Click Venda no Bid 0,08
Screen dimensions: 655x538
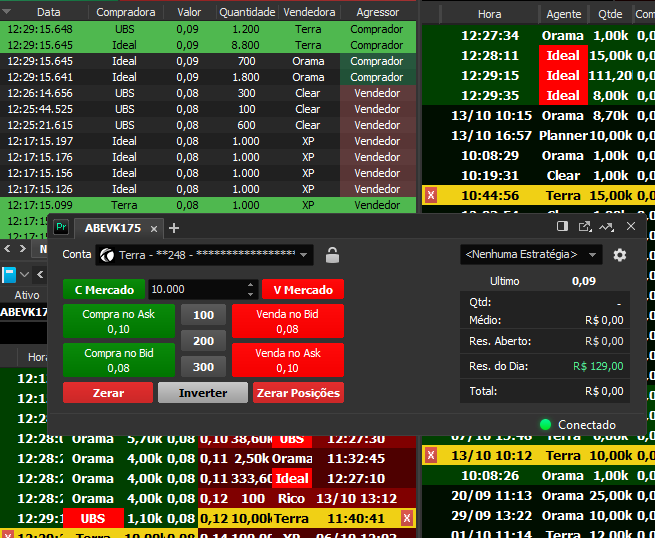click(x=288, y=321)
